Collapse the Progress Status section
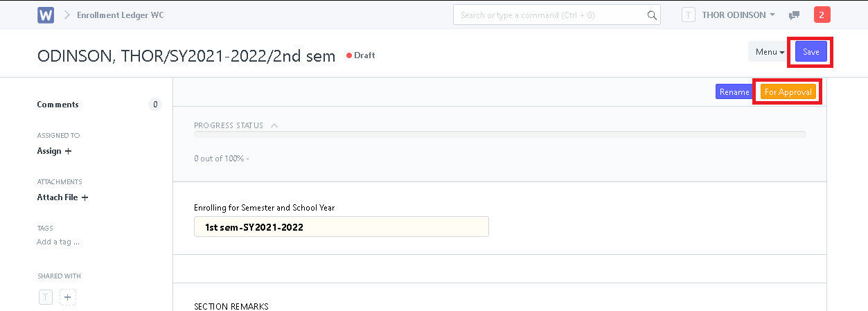The width and height of the screenshot is (868, 311). 274,126
